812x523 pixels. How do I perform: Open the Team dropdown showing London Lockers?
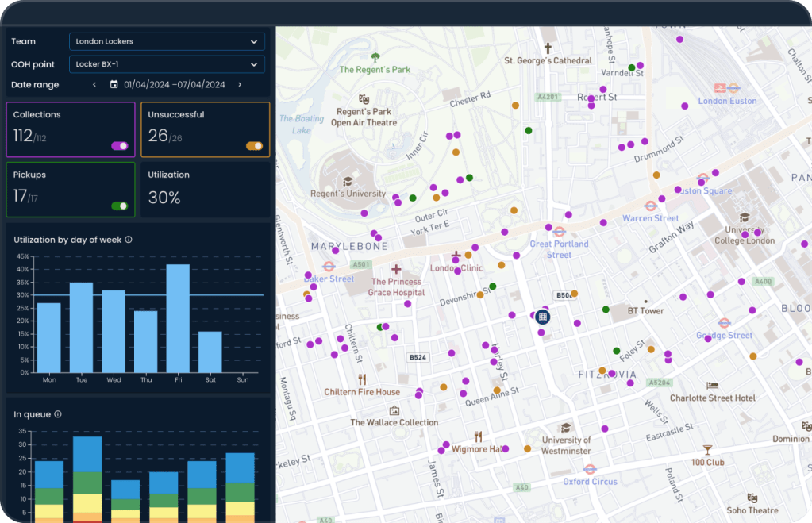coord(167,41)
